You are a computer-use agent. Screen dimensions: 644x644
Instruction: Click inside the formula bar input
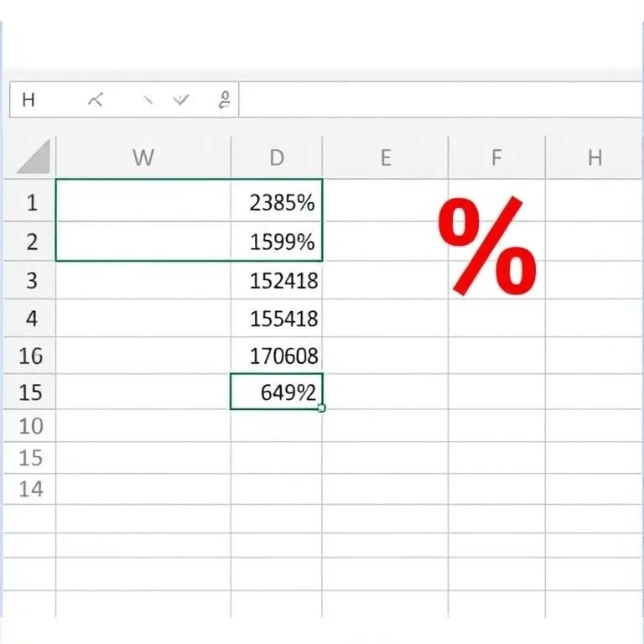[436, 101]
